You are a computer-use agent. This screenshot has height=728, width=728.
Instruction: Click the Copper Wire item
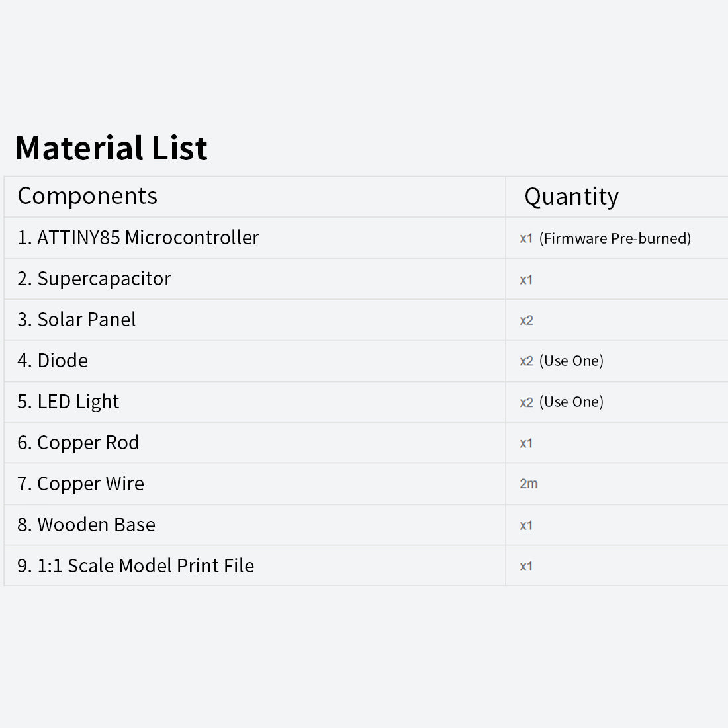click(81, 484)
